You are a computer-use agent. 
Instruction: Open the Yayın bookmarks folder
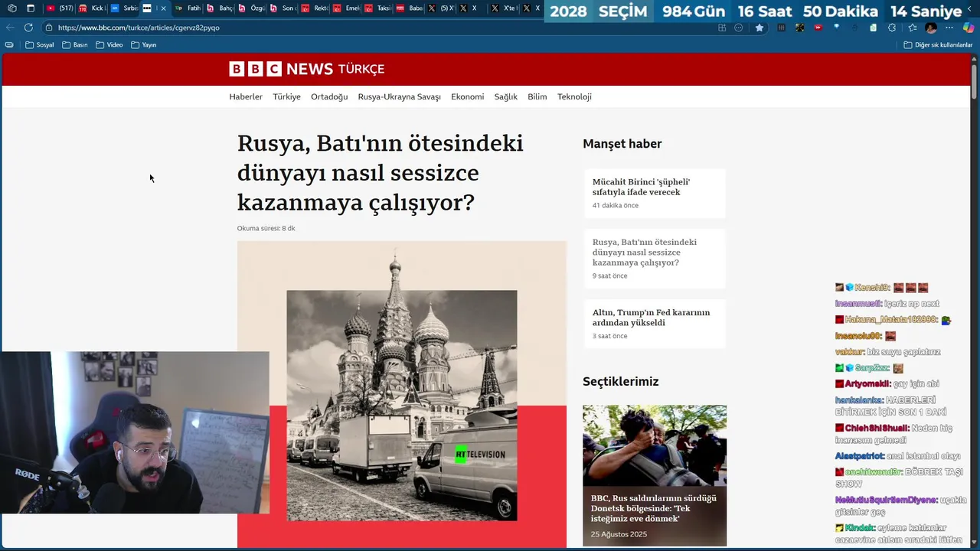[144, 44]
